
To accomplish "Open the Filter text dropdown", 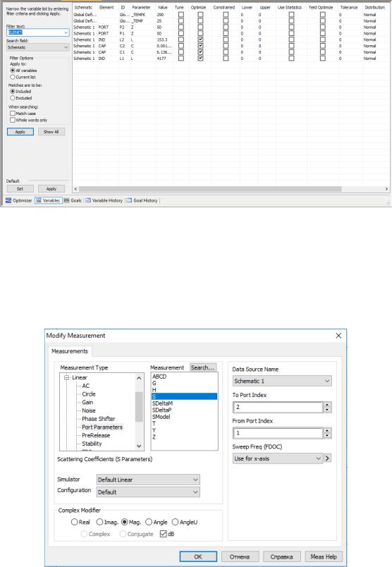I will coord(66,32).
